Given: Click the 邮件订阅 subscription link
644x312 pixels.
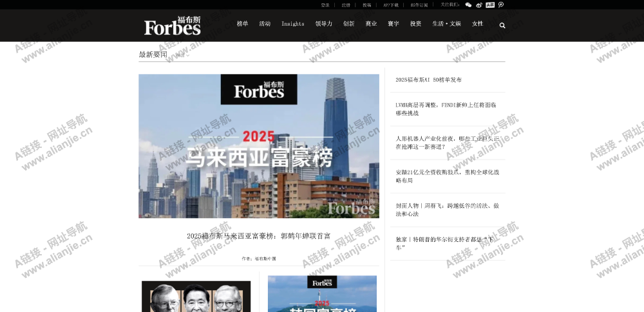Looking at the screenshot, I should pos(419,5).
